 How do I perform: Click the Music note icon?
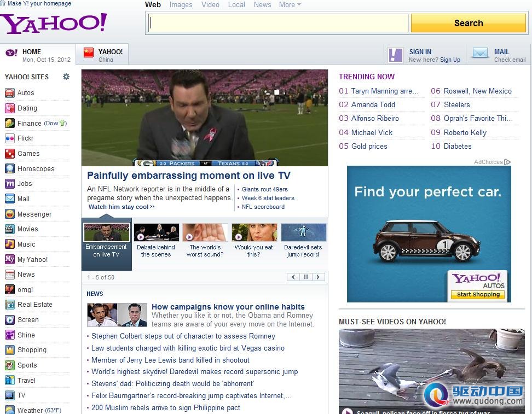click(9, 244)
